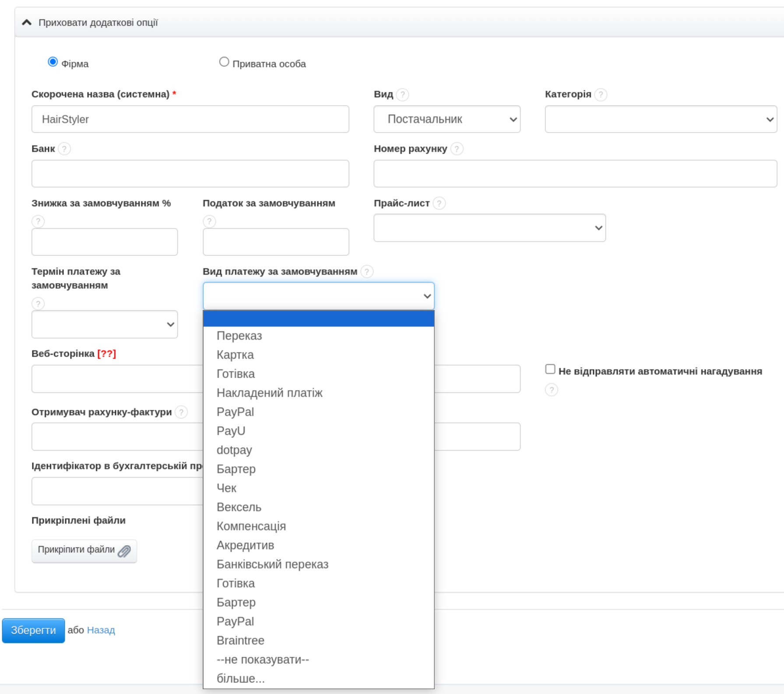The image size is (784, 694).
Task: Click paperclip icon on Прикріпити файли
Action: tap(124, 551)
